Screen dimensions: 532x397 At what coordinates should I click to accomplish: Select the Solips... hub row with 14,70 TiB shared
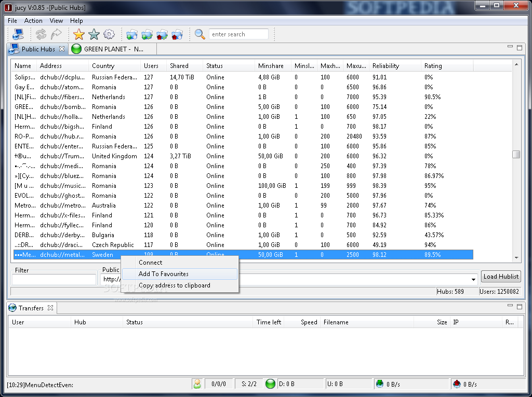pyautogui.click(x=243, y=77)
